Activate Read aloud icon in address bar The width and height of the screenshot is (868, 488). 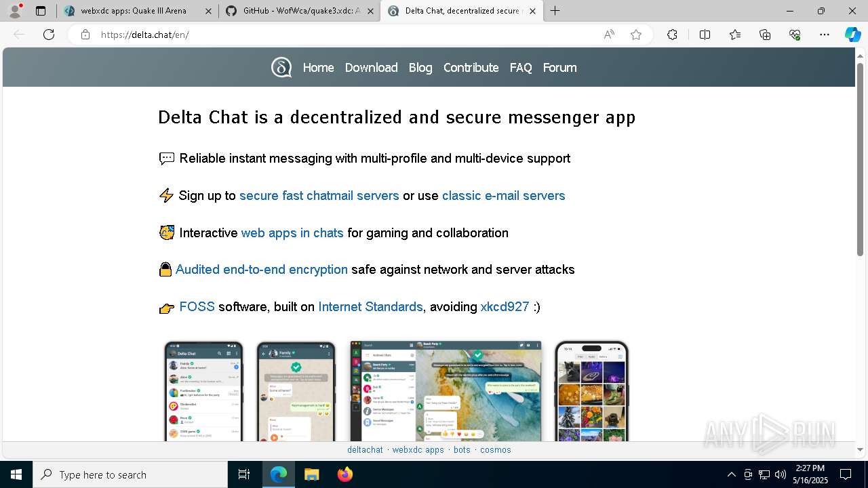[609, 35]
